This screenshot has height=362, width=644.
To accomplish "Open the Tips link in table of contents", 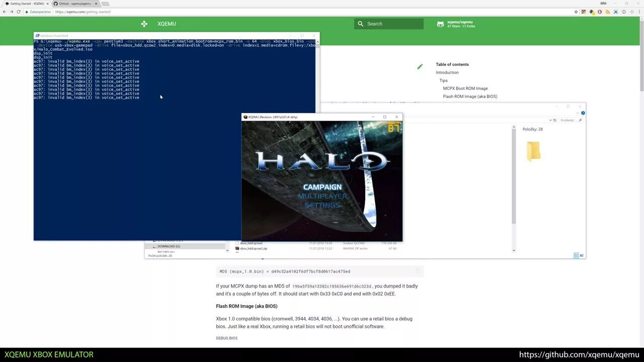I will [x=443, y=80].
